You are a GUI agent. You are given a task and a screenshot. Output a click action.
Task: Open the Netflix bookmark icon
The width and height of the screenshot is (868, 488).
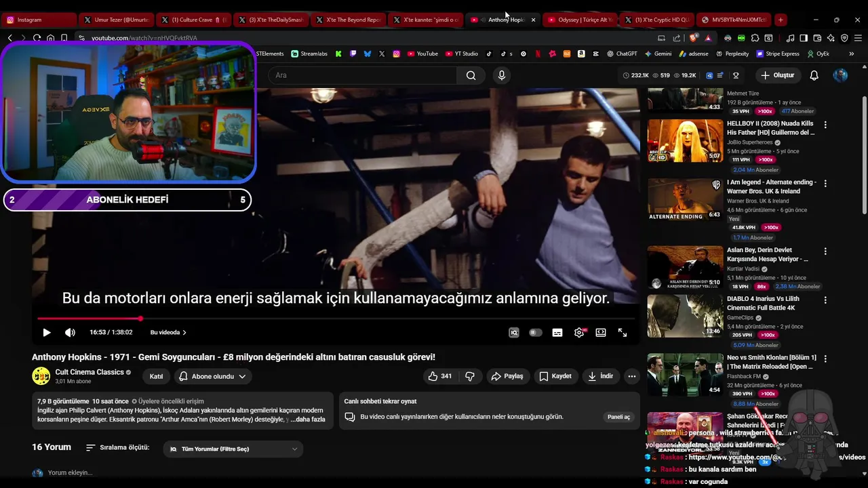click(538, 54)
